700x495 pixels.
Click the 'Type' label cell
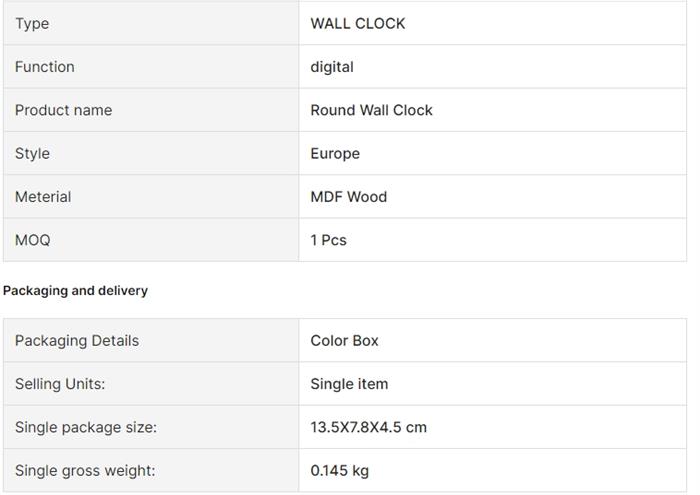click(32, 23)
